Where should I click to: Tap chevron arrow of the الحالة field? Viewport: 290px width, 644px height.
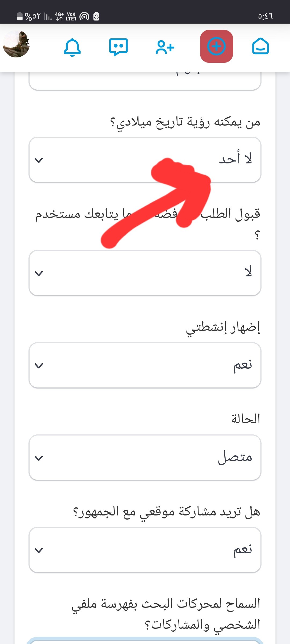[39, 458]
